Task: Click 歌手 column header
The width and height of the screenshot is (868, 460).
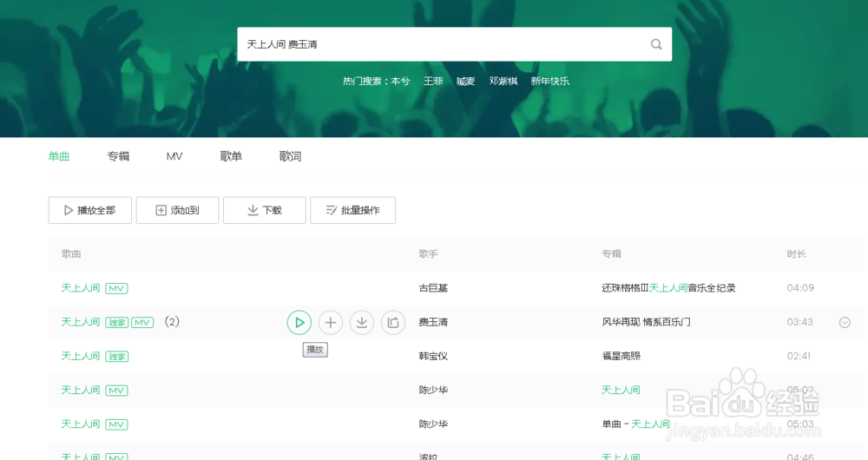Action: (429, 254)
